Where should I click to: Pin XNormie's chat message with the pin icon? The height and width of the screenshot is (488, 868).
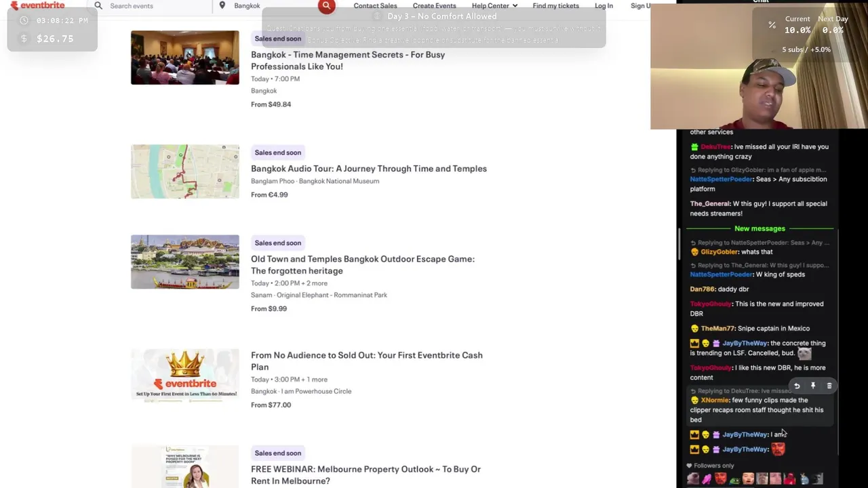click(813, 386)
